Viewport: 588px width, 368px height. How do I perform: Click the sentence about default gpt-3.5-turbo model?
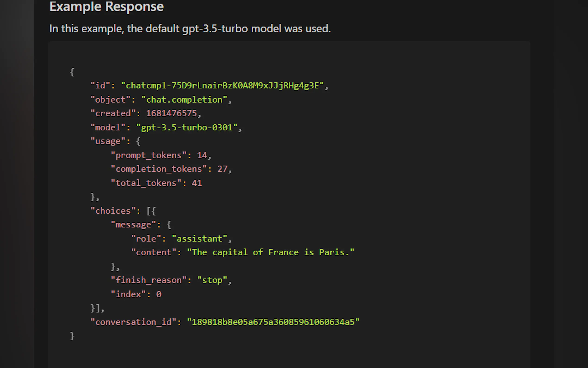(190, 29)
